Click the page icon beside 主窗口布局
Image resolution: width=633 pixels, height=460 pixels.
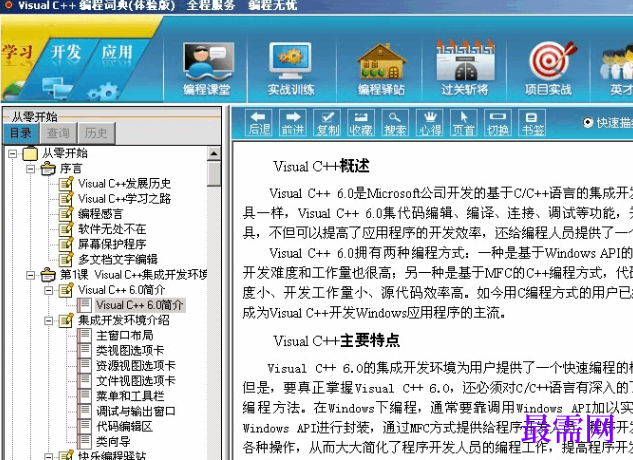84,335
